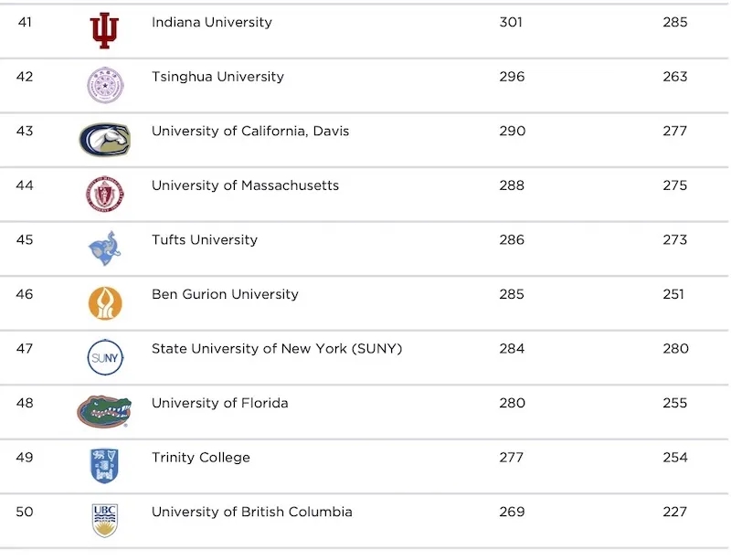Click the University of Massachusetts seal

click(x=105, y=194)
